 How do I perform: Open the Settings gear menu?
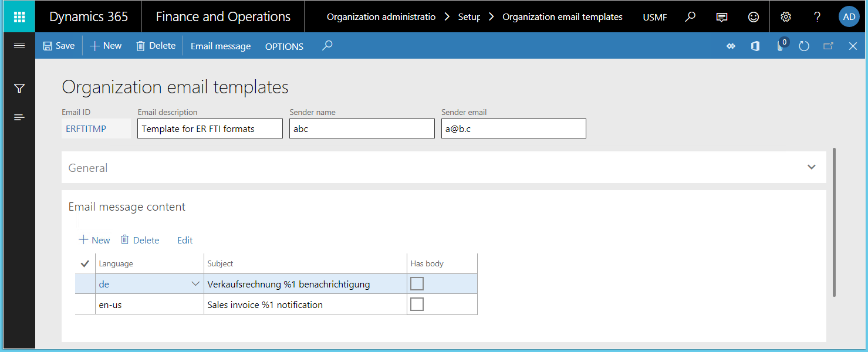tap(786, 16)
